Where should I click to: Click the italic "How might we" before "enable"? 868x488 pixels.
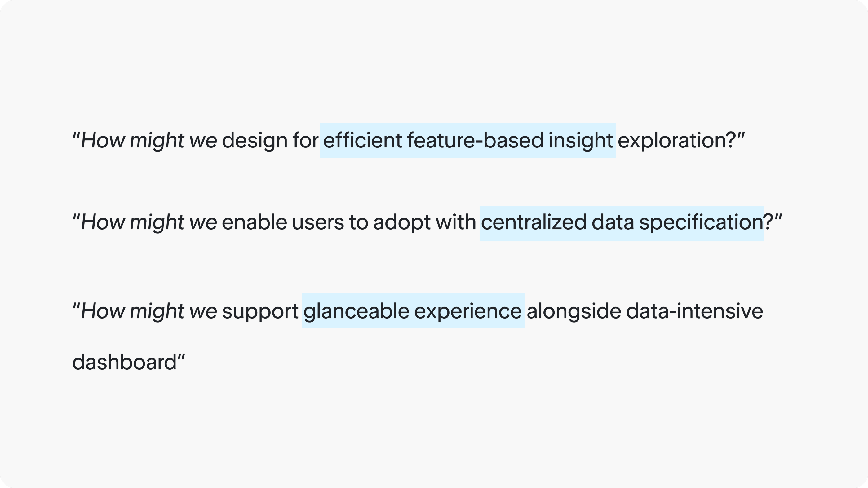click(x=149, y=223)
